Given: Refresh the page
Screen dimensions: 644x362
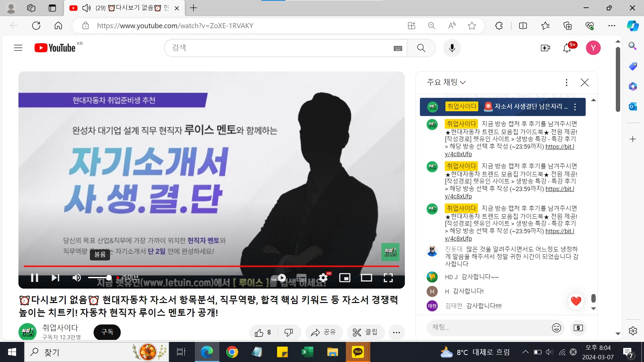Looking at the screenshot, I should tap(36, 25).
